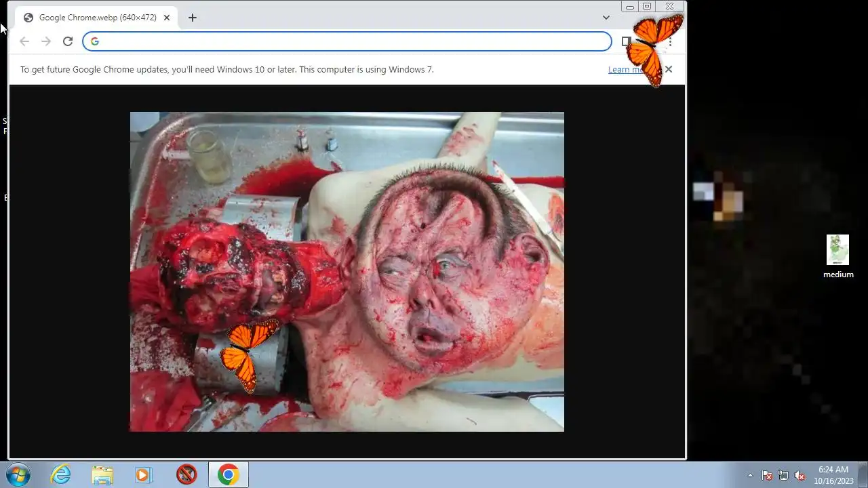Maximize the Chrome window
The width and height of the screenshot is (868, 488).
647,7
